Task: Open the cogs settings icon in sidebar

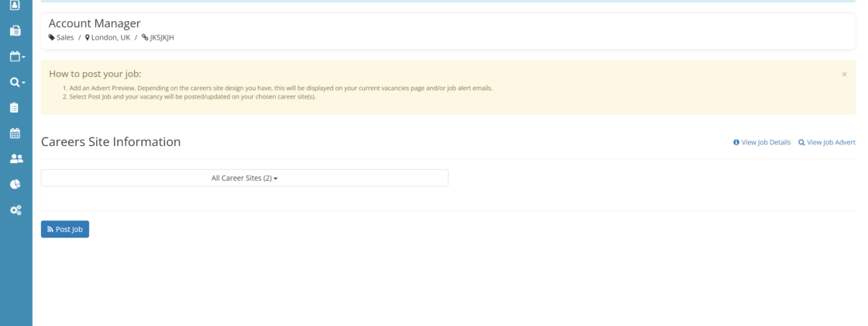Action: tap(15, 210)
